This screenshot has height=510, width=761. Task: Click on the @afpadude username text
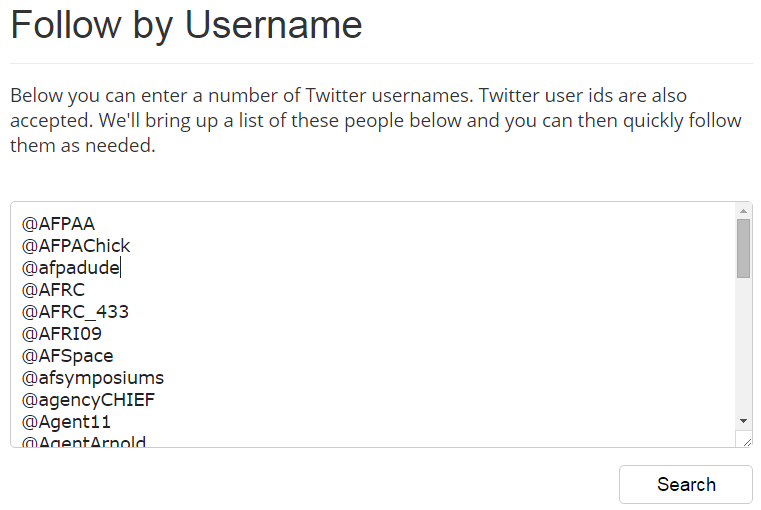click(x=71, y=268)
